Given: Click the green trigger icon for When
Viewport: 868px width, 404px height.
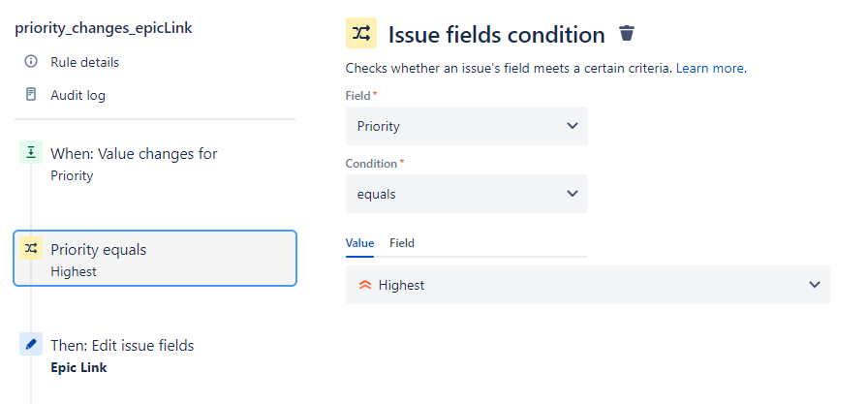Looking at the screenshot, I should (x=30, y=152).
